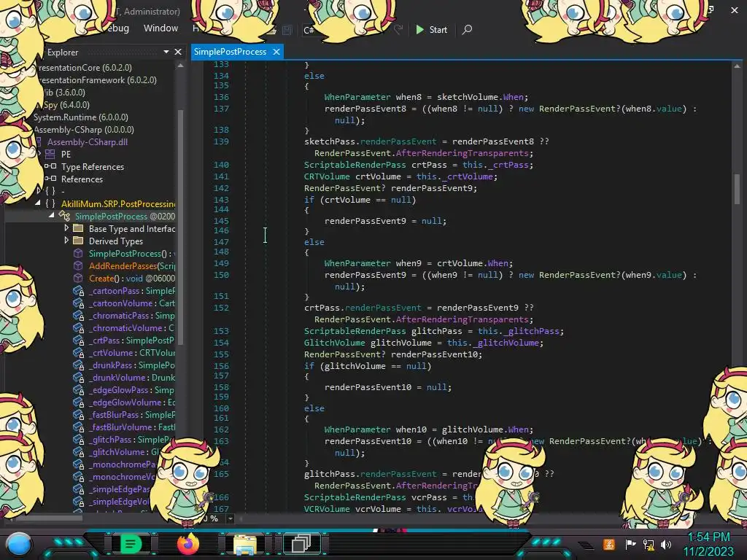
Task: Open the C# language selector dropdown
Action: [309, 30]
